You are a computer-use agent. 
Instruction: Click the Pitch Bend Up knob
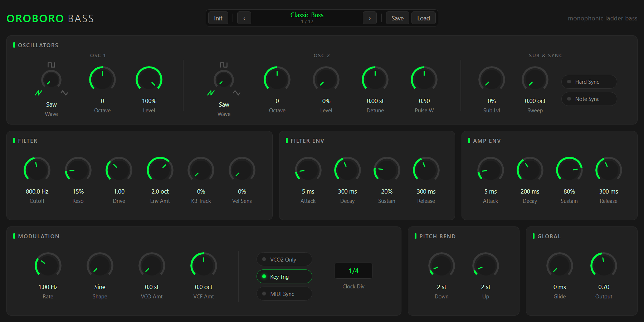[486, 265]
